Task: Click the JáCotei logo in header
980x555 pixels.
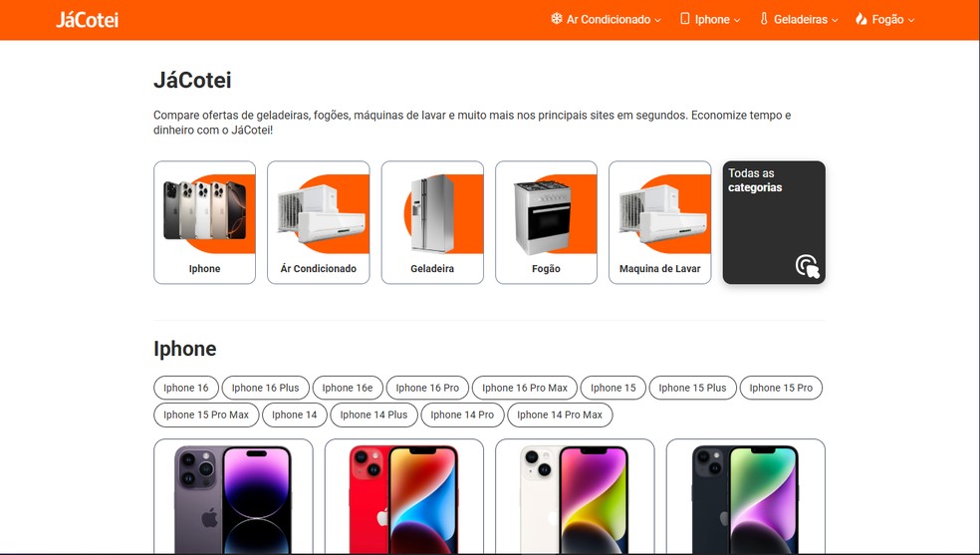Action: 87,20
